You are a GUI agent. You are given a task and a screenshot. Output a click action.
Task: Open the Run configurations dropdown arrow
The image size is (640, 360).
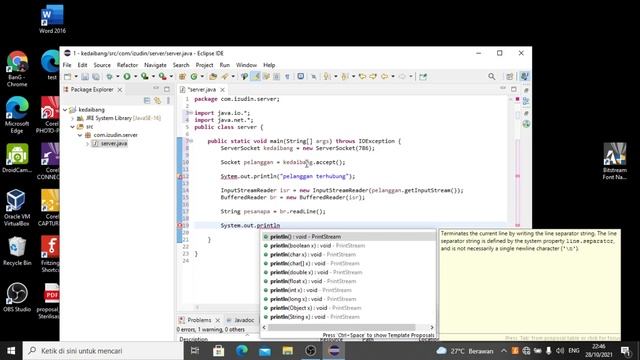(x=136, y=76)
